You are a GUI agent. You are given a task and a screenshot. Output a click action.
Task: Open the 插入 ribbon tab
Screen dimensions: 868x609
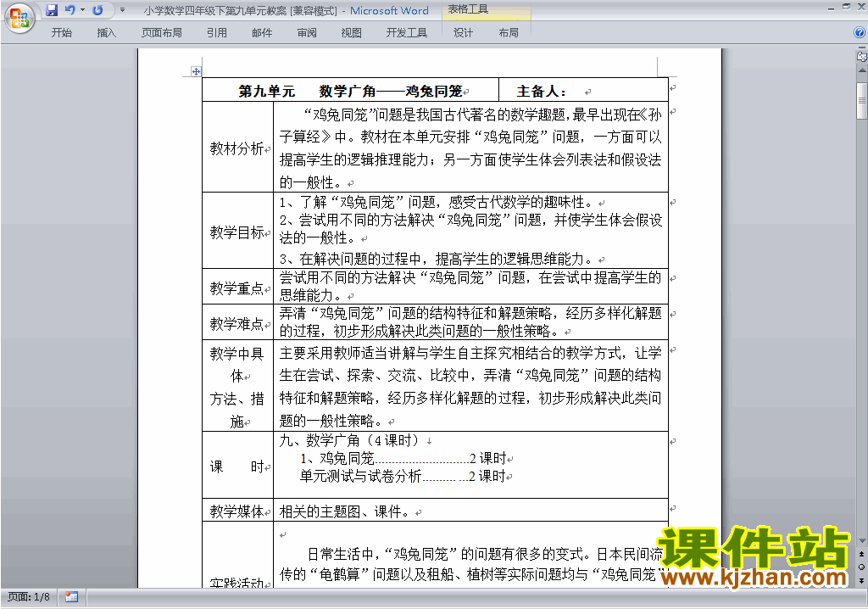click(x=106, y=33)
